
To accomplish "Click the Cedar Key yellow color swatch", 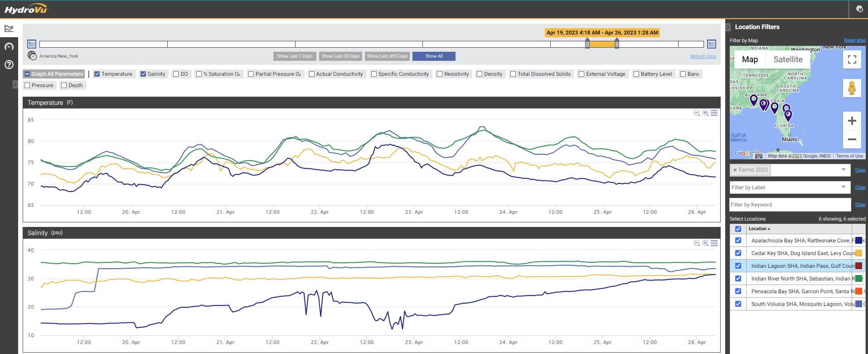I will 858,253.
